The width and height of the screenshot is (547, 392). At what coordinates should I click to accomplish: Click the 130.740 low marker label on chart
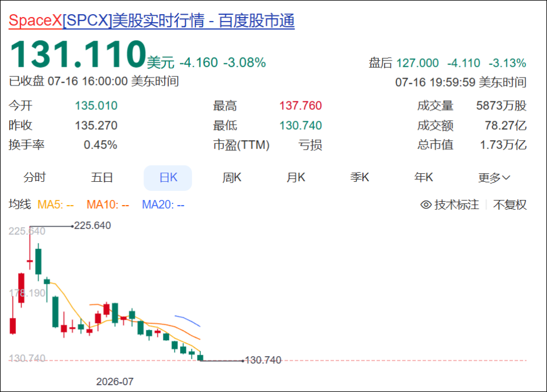click(x=263, y=360)
